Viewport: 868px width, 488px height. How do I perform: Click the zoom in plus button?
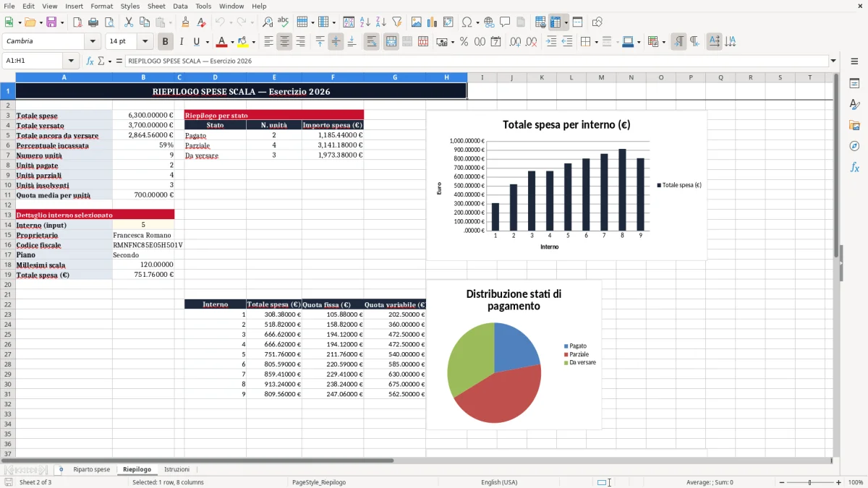(x=838, y=482)
